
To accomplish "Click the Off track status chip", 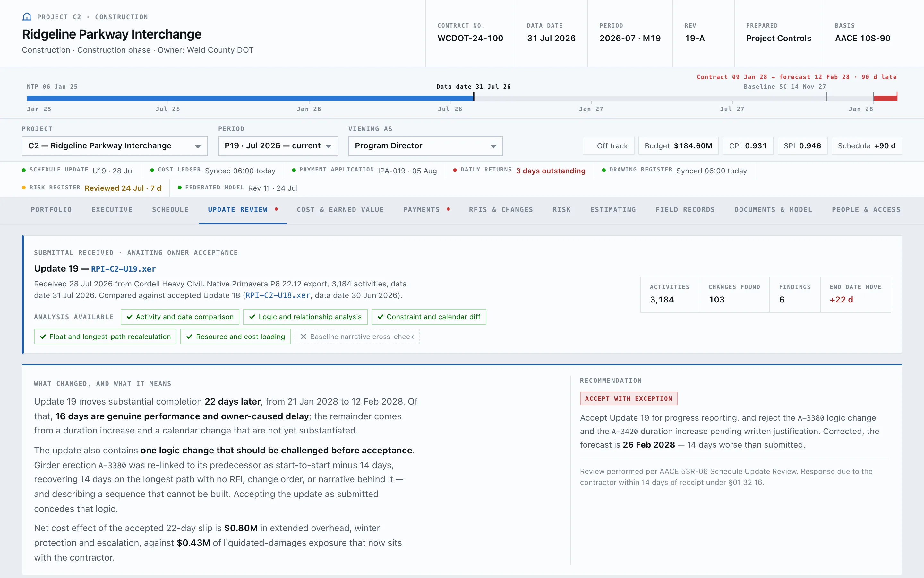I will (x=608, y=146).
